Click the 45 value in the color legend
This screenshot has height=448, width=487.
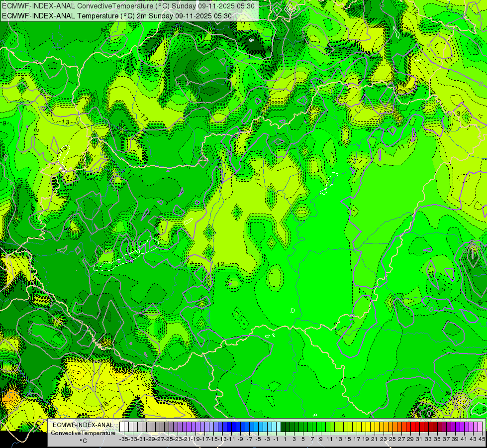pyautogui.click(x=482, y=439)
